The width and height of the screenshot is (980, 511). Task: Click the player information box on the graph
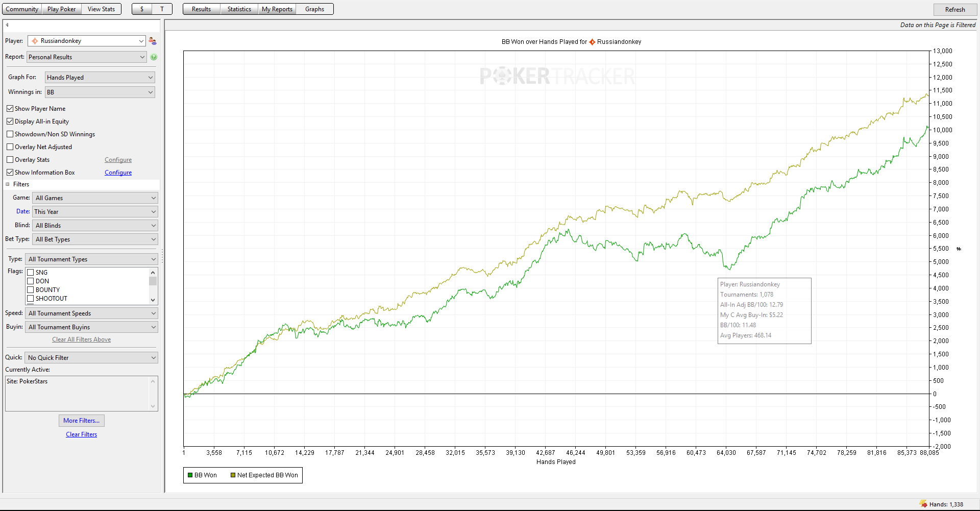pyautogui.click(x=765, y=311)
